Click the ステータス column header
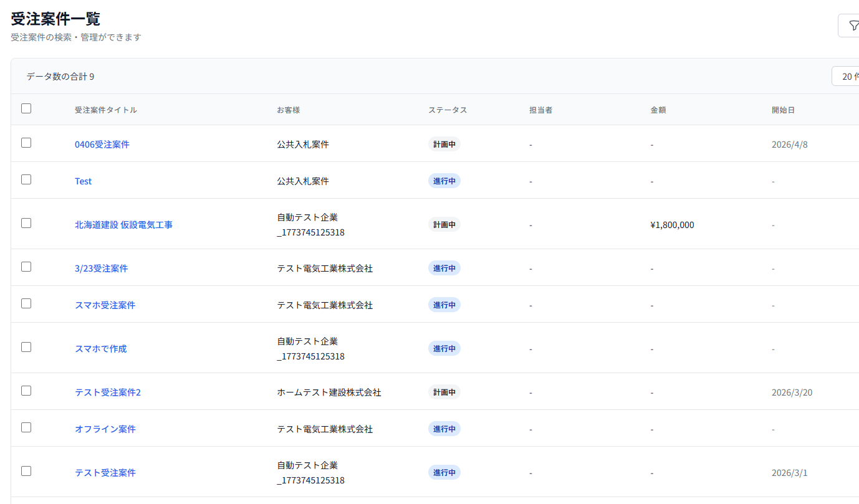 447,110
